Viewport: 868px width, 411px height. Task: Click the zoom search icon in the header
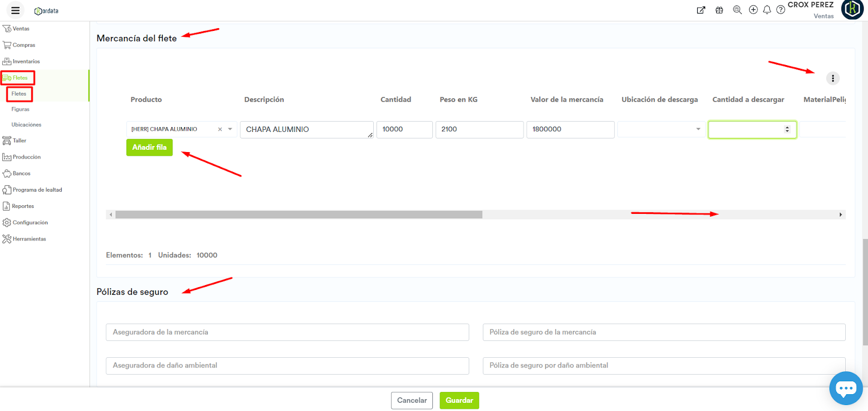(x=737, y=10)
